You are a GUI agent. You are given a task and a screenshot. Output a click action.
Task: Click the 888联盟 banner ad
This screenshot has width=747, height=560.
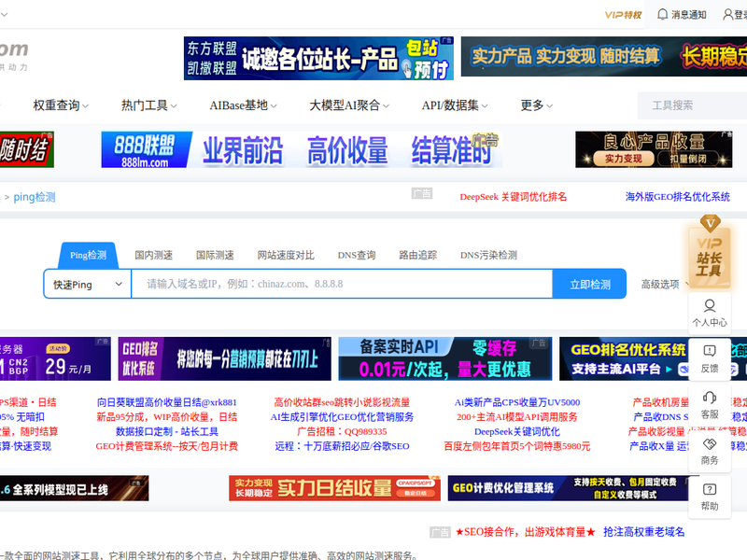pos(302,149)
